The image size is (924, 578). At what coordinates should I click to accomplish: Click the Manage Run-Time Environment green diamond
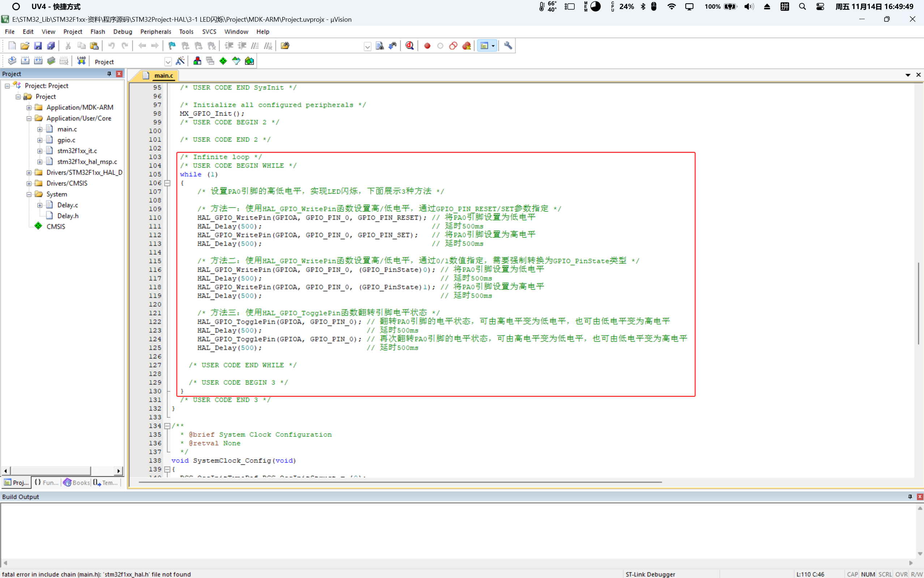coord(223,61)
